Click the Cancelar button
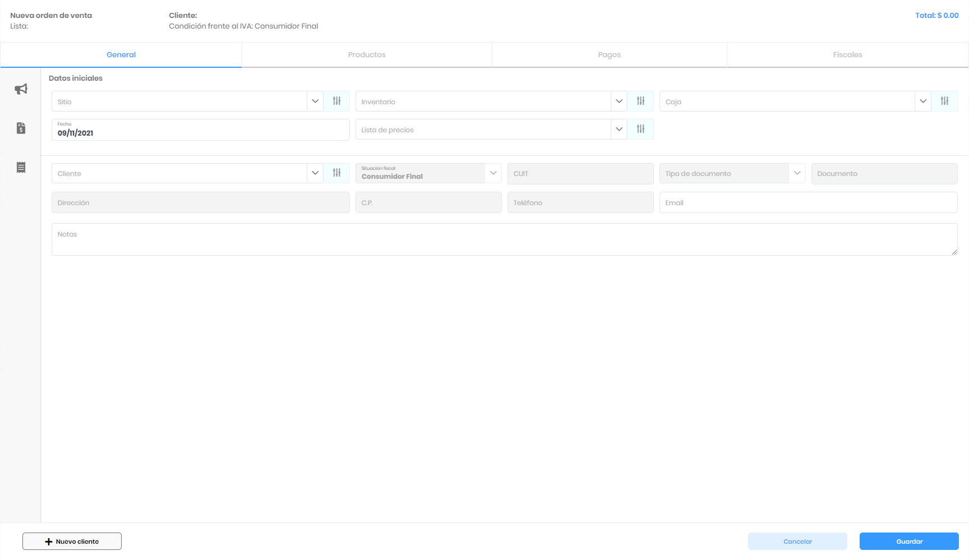Viewport: 969px width, 560px height. pyautogui.click(x=797, y=542)
